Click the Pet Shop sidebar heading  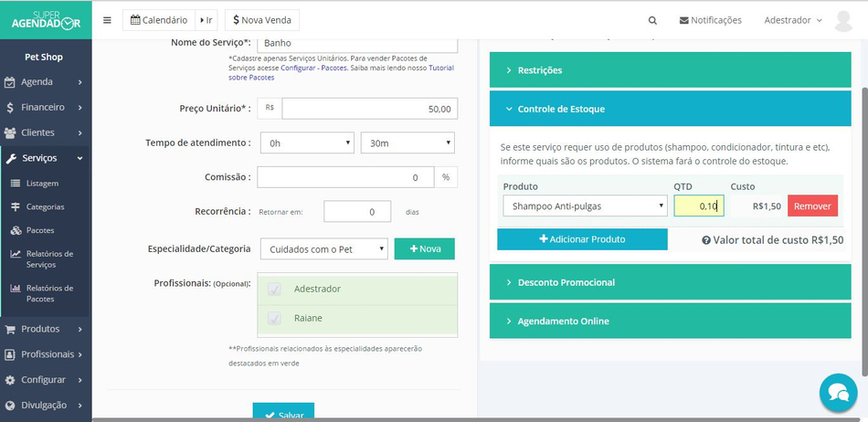tap(44, 57)
